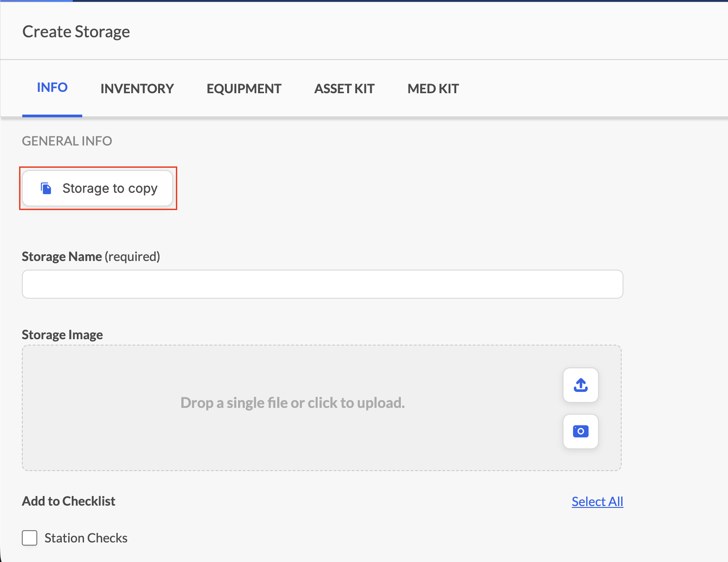Image resolution: width=728 pixels, height=562 pixels.
Task: Select the INFO tab
Action: tap(52, 87)
